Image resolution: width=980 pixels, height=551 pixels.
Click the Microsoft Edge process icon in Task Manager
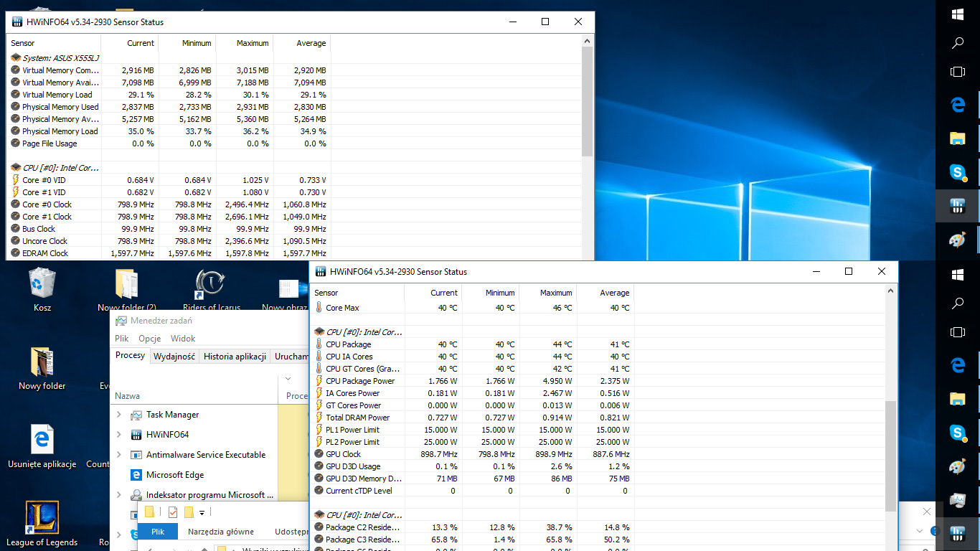(x=136, y=475)
